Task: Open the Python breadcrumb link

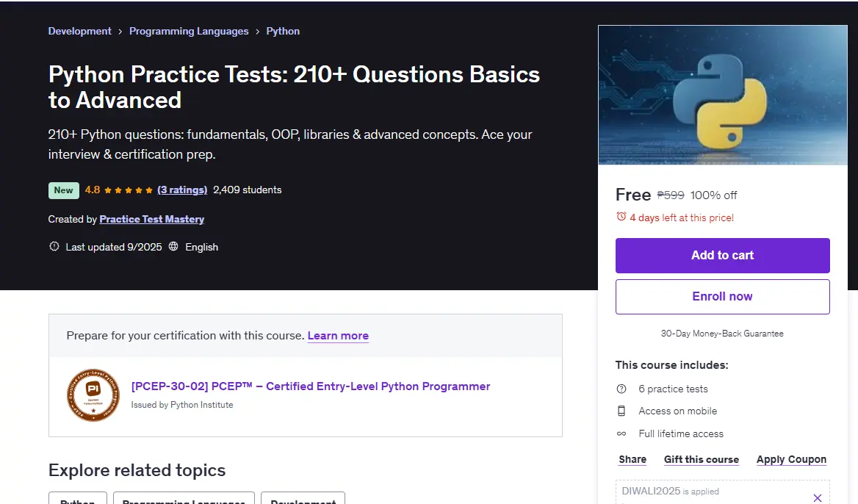Action: [x=283, y=31]
